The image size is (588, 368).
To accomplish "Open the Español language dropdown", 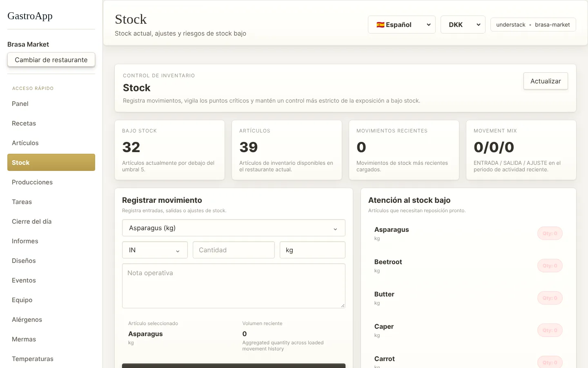I will coord(401,25).
